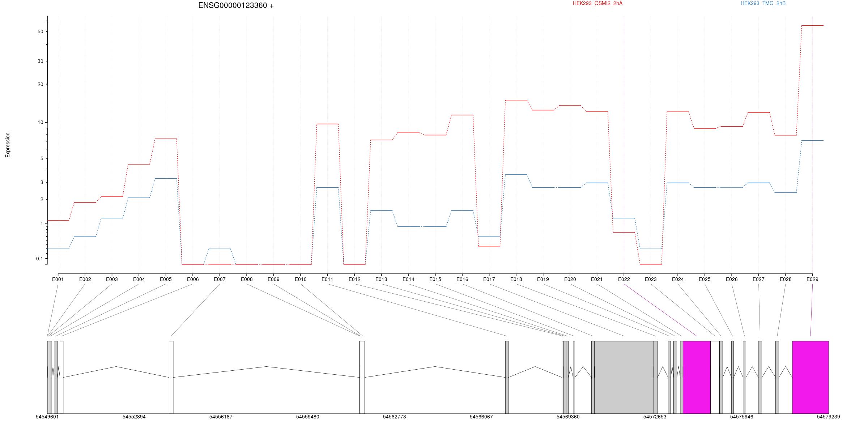Click exon label E019
This screenshot has width=868, height=434.
coord(543,279)
